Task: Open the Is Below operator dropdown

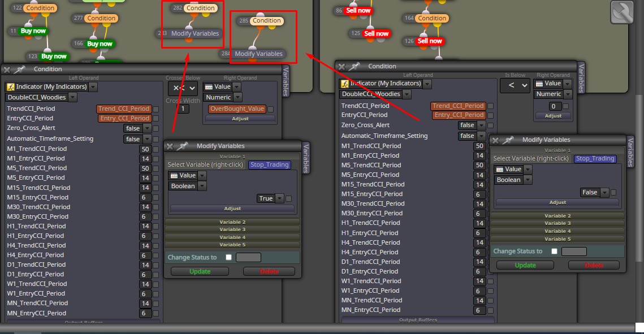Action: (x=515, y=85)
